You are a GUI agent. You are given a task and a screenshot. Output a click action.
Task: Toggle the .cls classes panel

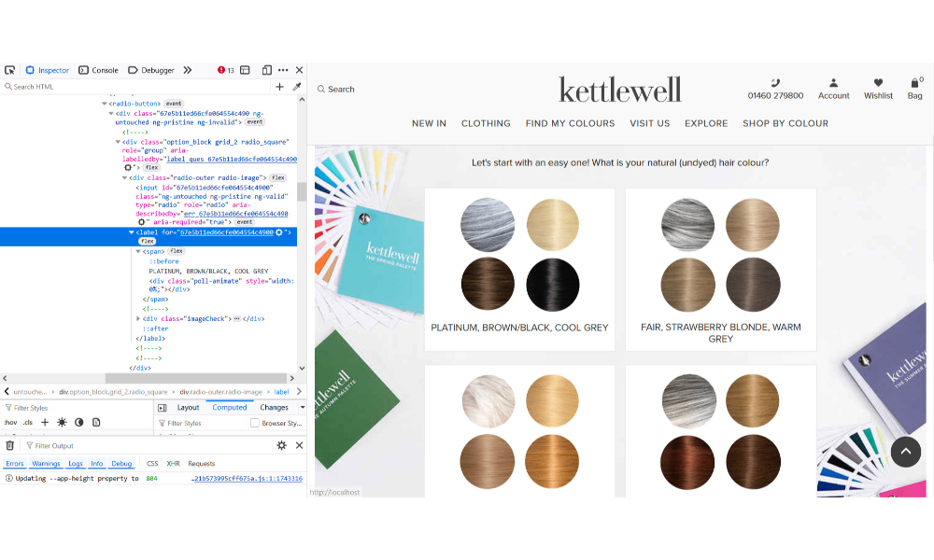point(27,423)
